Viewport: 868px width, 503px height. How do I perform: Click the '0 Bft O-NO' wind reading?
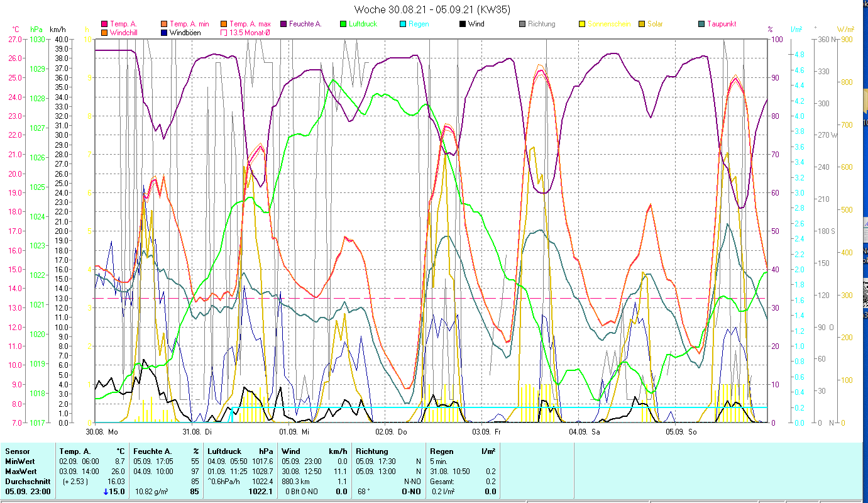[x=303, y=492]
